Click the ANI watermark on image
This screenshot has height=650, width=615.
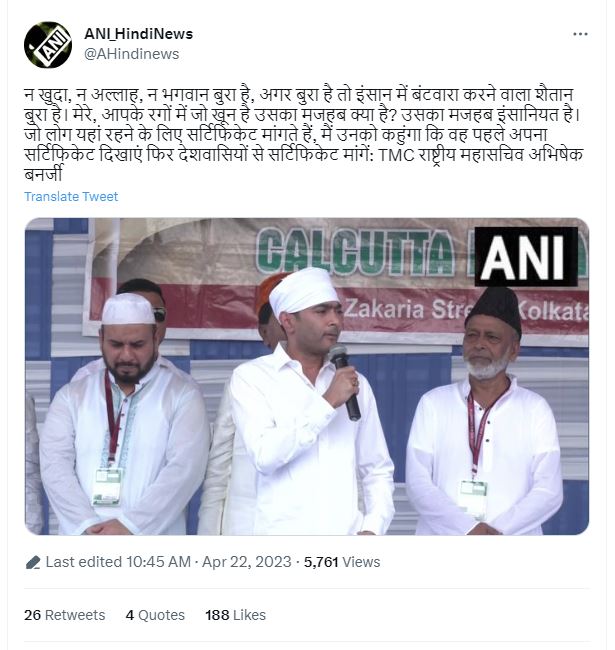point(525,256)
